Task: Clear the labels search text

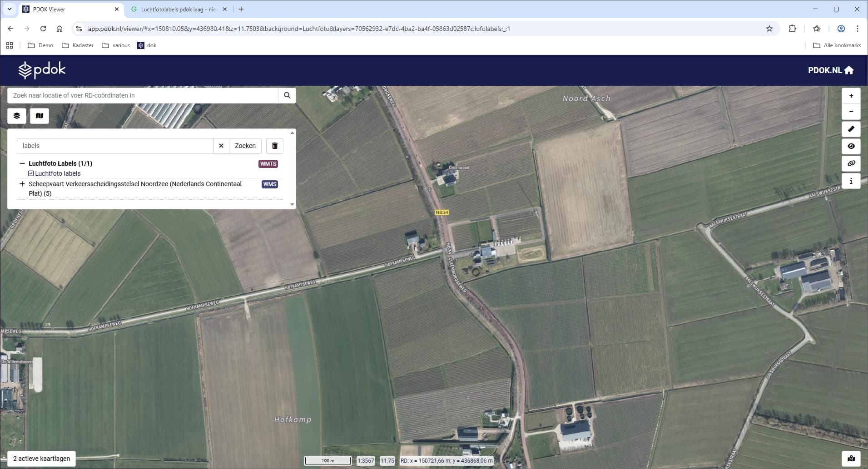Action: 221,146
